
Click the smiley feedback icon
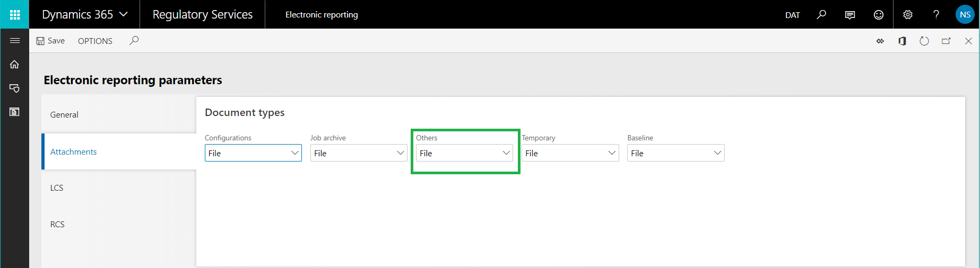(x=879, y=15)
